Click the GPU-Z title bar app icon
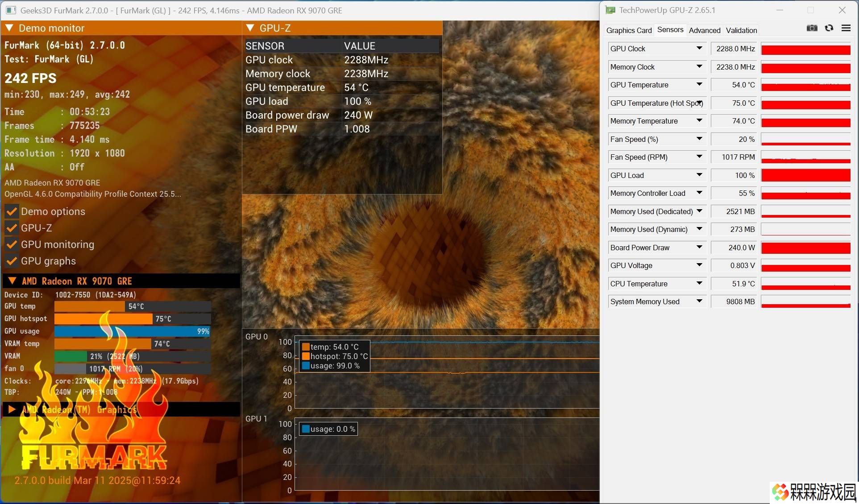Viewport: 859px width, 504px height. tap(610, 10)
